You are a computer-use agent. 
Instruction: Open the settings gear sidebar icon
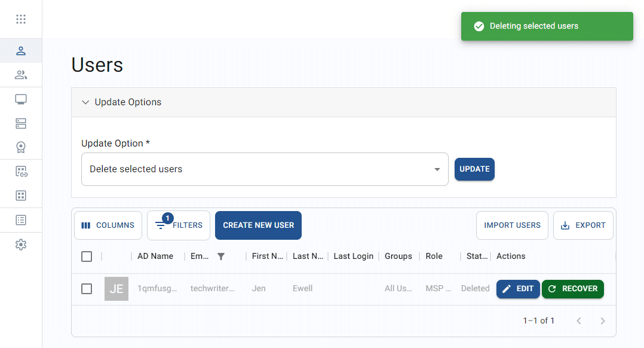[x=21, y=245]
